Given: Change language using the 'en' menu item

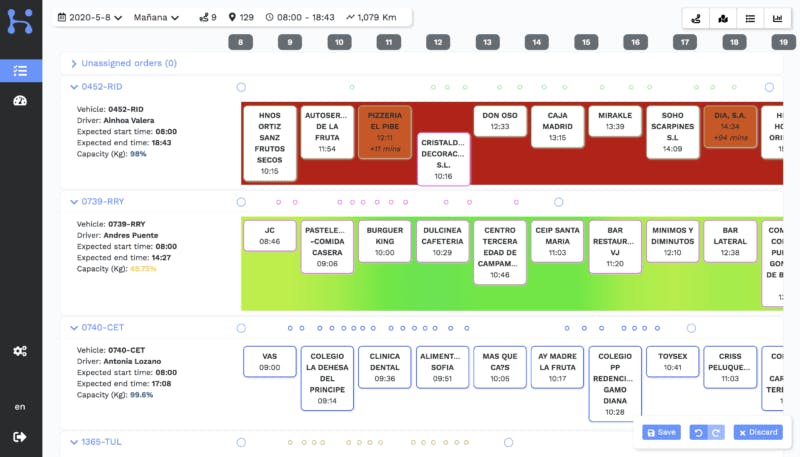Looking at the screenshot, I should [20, 407].
